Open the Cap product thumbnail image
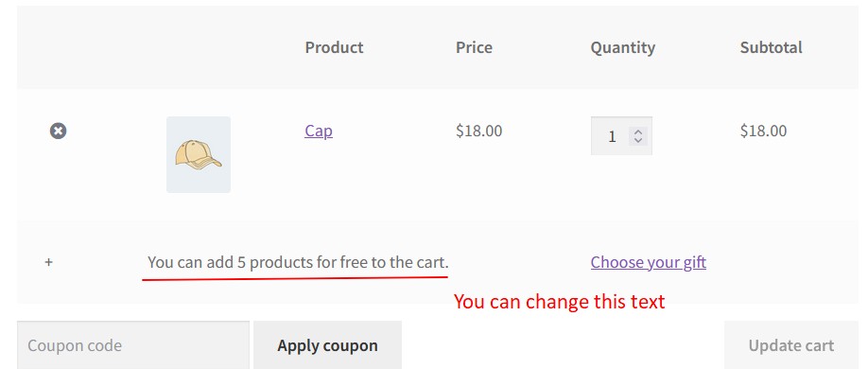868x369 pixels. (199, 154)
